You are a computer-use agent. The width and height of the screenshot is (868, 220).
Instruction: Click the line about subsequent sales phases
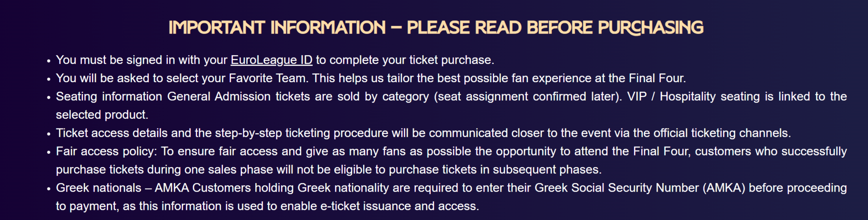[328, 169]
